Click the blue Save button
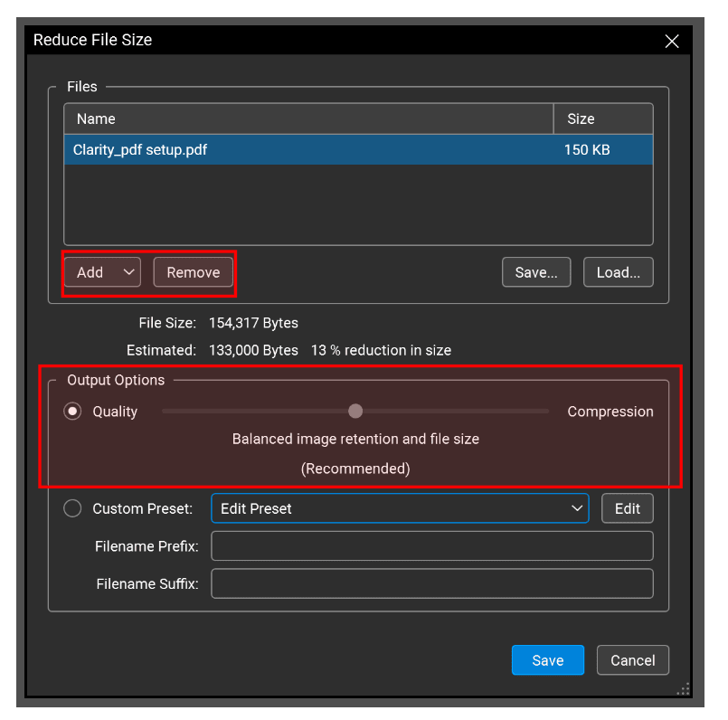The width and height of the screenshot is (728, 720). point(548,660)
